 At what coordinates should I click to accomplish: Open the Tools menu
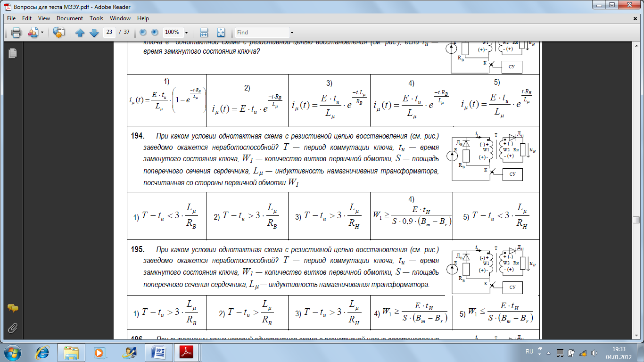[x=97, y=18]
